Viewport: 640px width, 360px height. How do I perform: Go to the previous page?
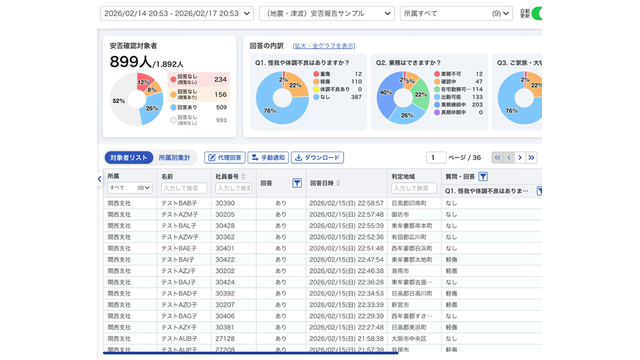[509, 158]
